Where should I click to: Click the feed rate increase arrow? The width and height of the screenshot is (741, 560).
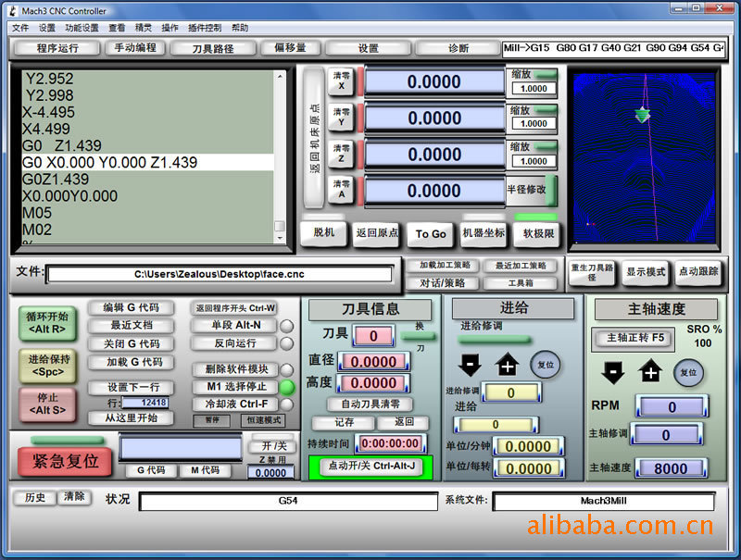point(507,365)
